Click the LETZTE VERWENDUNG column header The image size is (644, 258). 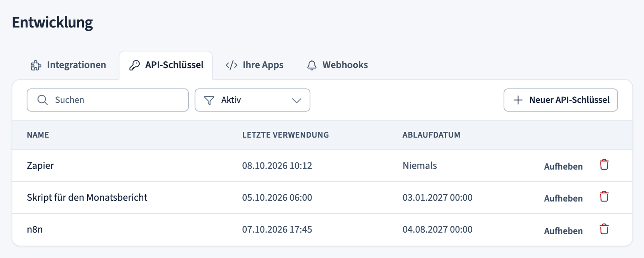[x=285, y=135]
